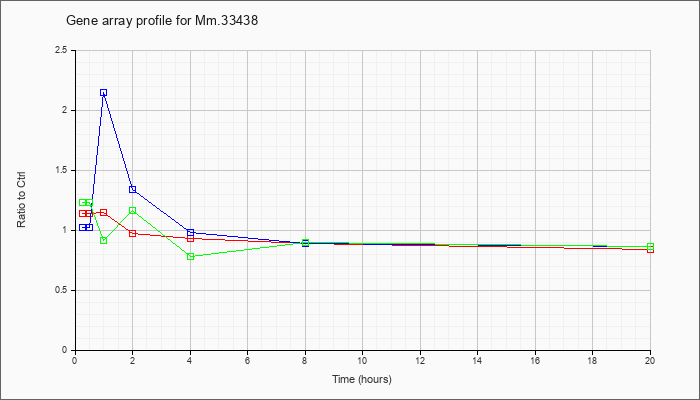Select the green marker at 8 hours
The image size is (700, 400).
point(305,242)
